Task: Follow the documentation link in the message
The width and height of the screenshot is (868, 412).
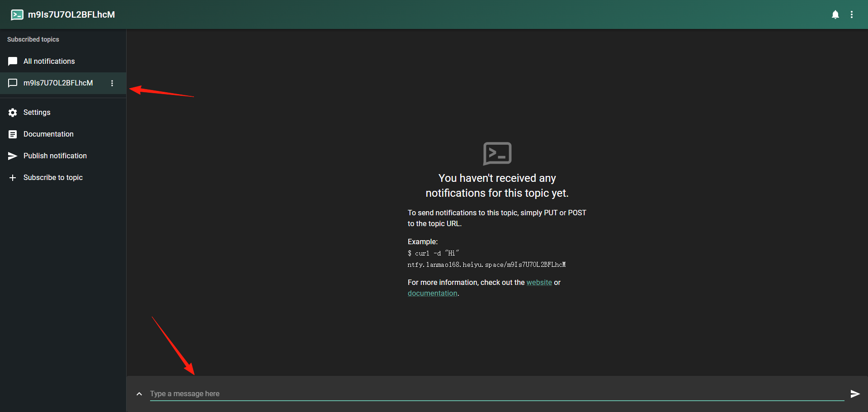Action: click(x=432, y=293)
